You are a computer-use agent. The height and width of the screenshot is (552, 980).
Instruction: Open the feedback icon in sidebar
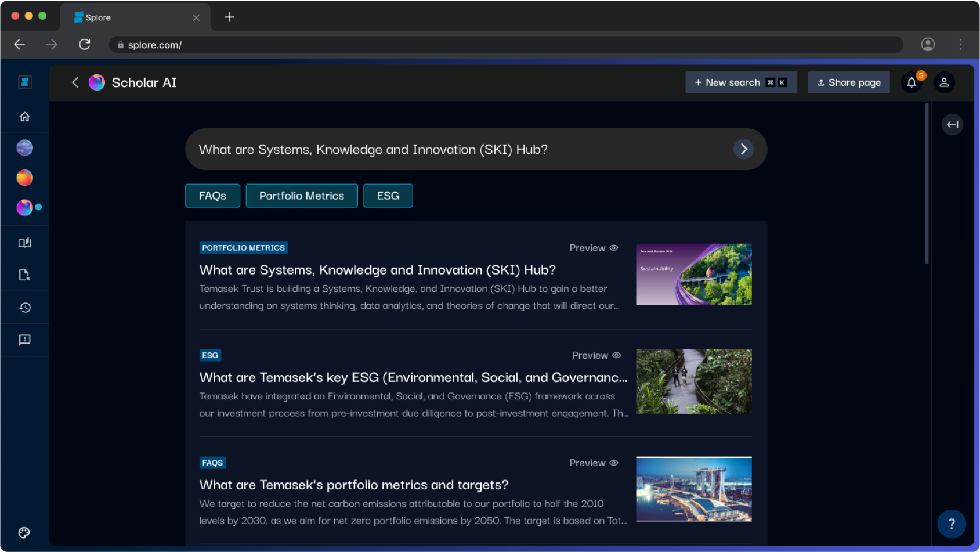pos(24,340)
